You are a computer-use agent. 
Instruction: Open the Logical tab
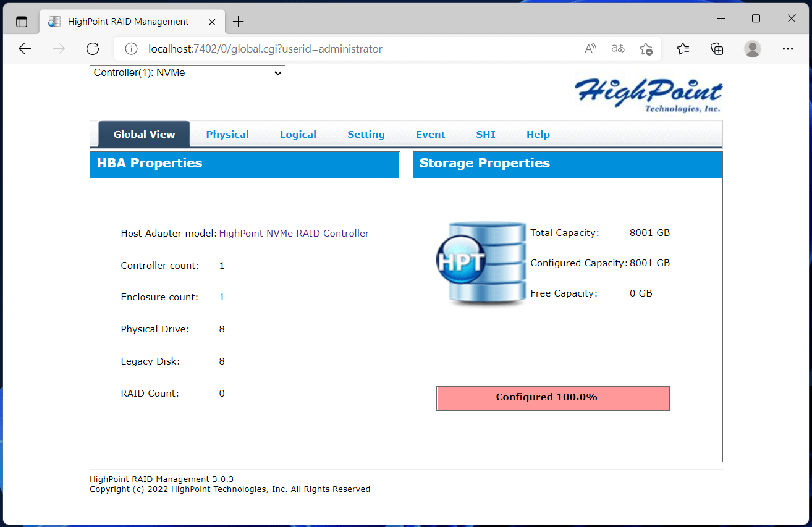[x=298, y=134]
